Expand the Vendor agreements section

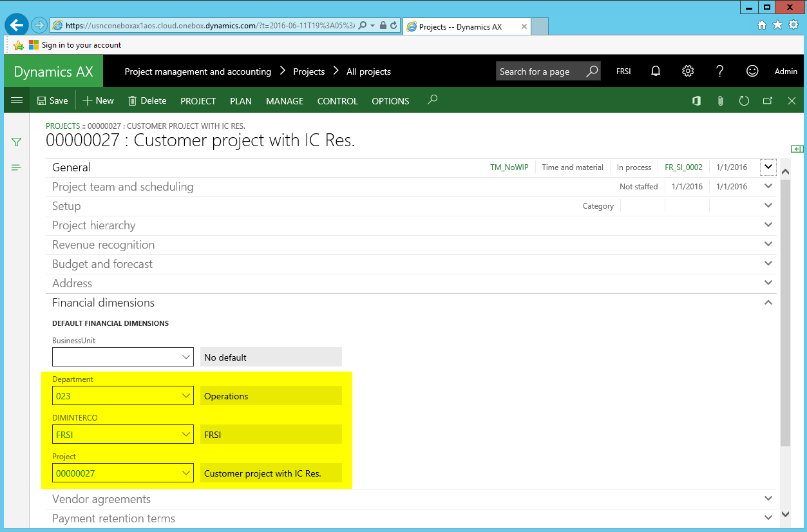point(768,499)
